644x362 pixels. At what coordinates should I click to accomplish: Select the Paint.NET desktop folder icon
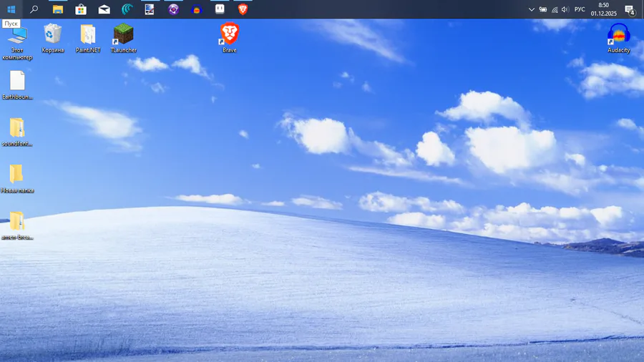tap(88, 39)
